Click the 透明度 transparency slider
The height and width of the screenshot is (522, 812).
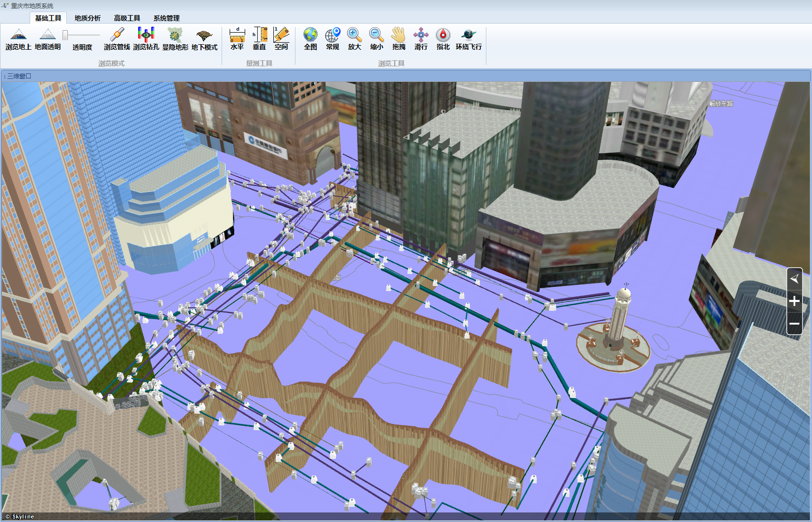click(81, 35)
